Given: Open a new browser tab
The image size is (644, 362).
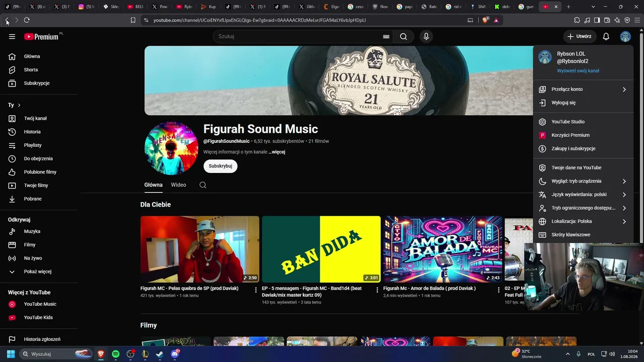Looking at the screenshot, I should (569, 7).
